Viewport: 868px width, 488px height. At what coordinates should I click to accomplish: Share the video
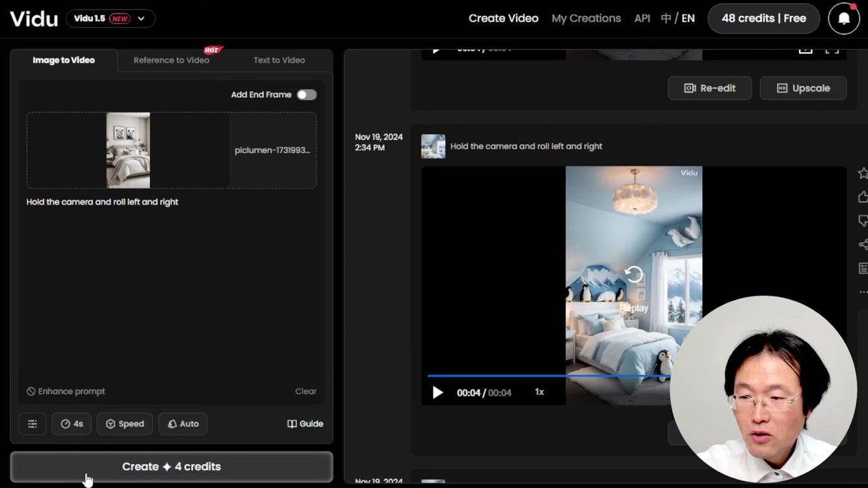pyautogui.click(x=863, y=244)
